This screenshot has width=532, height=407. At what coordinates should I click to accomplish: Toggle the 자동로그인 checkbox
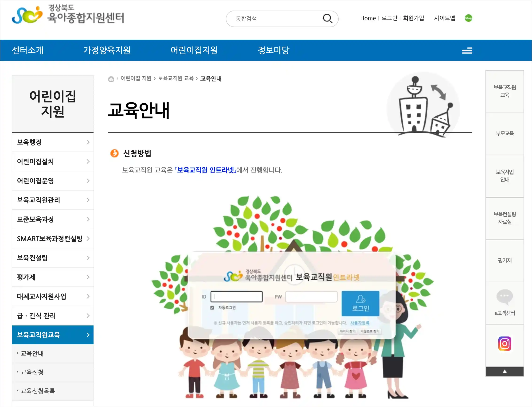(212, 308)
